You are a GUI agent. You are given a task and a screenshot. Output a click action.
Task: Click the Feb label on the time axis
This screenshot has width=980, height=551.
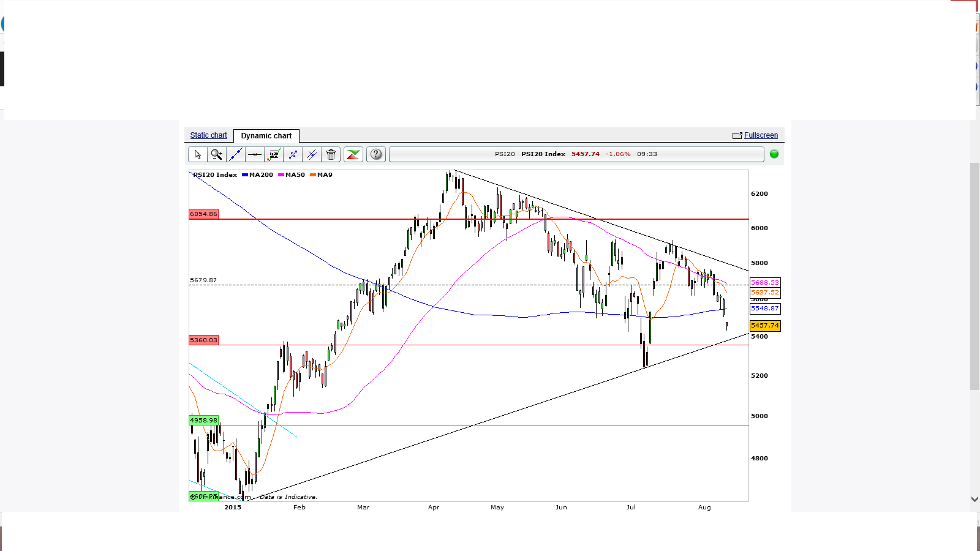pyautogui.click(x=300, y=508)
